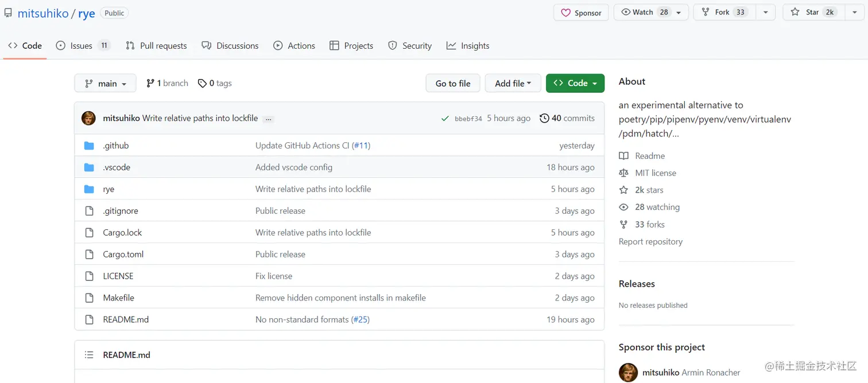Click the .gitignore file icon
Image resolution: width=868 pixels, height=383 pixels.
(89, 211)
